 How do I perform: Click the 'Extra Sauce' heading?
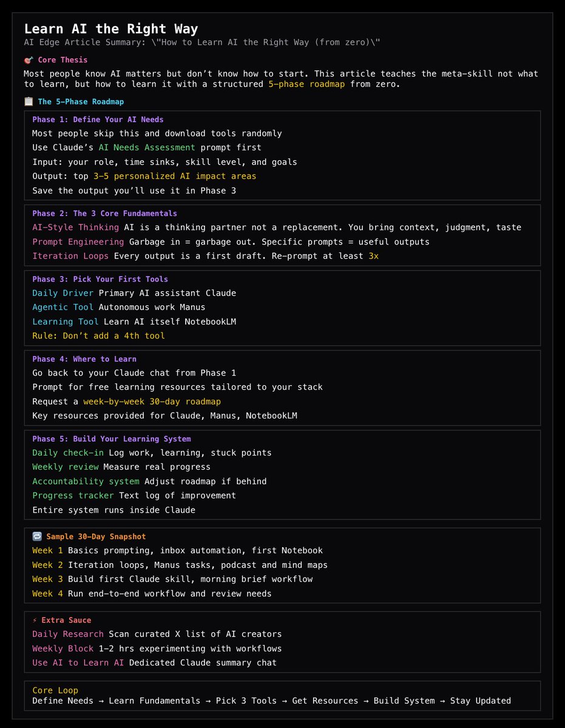click(66, 621)
